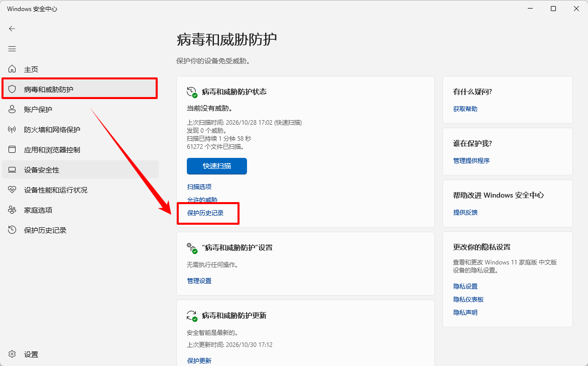Click the text "当前没有威胁。"
The height and width of the screenshot is (366, 588).
coord(210,109)
